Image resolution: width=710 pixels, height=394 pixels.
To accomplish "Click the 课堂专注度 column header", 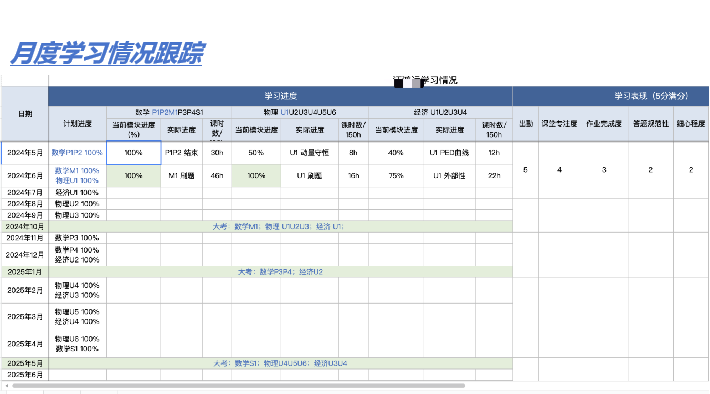I will [x=559, y=124].
